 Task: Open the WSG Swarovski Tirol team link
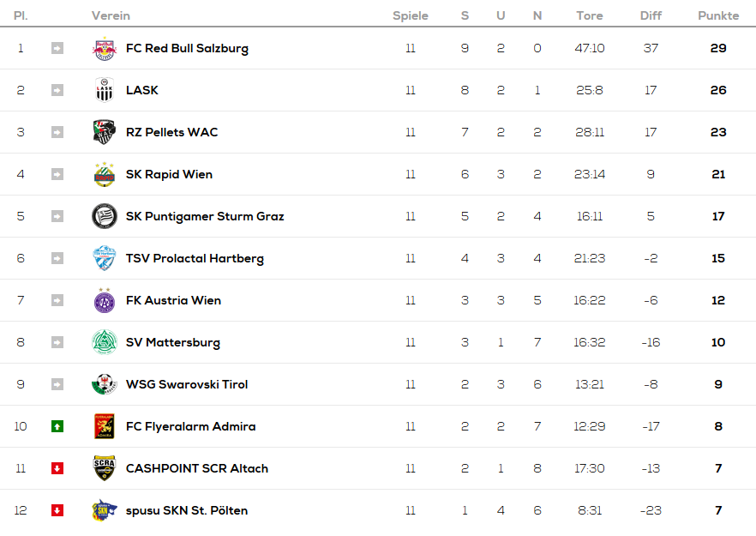coord(187,384)
